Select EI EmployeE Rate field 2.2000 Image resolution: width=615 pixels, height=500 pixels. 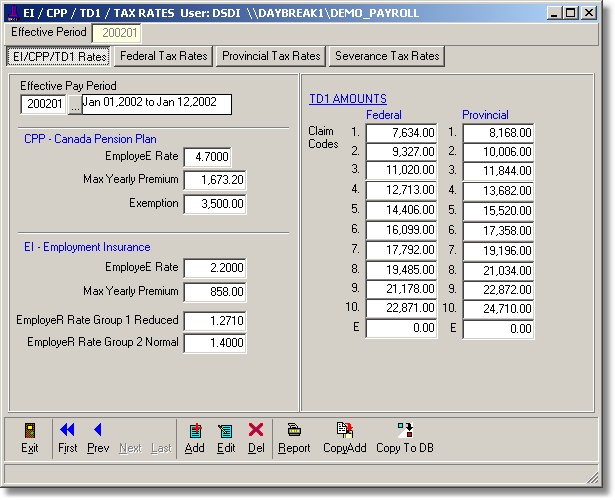[x=215, y=268]
